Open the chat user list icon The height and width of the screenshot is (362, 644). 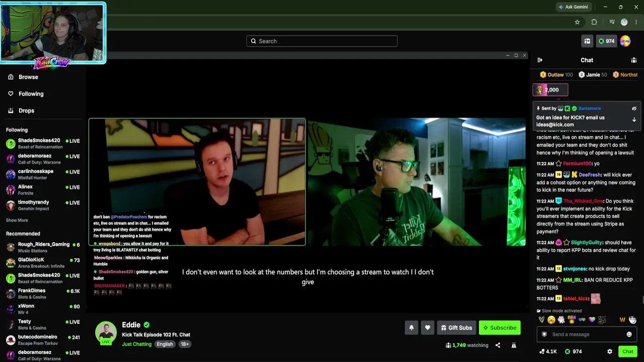click(x=634, y=60)
